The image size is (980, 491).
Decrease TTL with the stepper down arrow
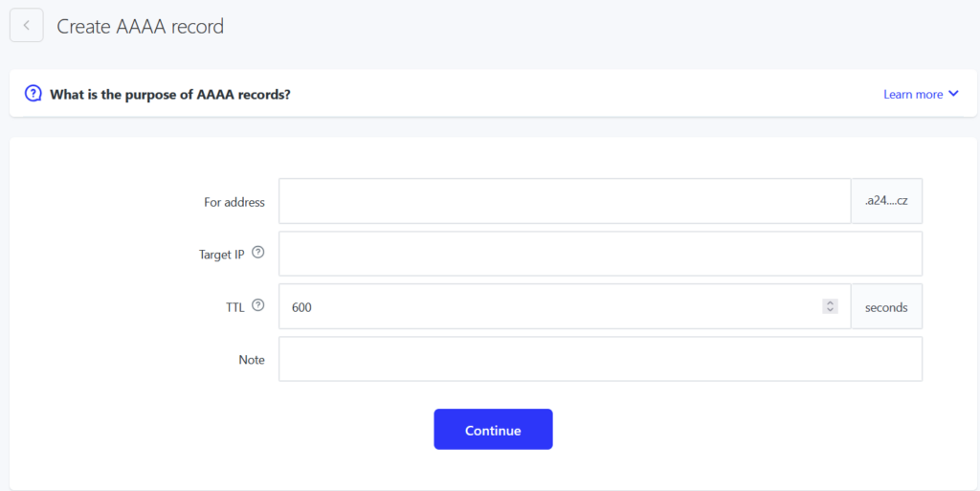pyautogui.click(x=830, y=310)
